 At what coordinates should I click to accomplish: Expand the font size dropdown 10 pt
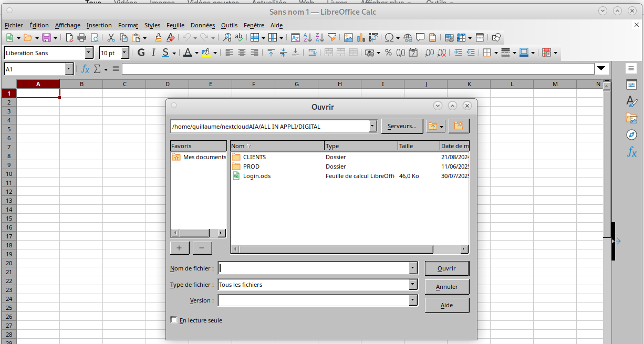(125, 53)
